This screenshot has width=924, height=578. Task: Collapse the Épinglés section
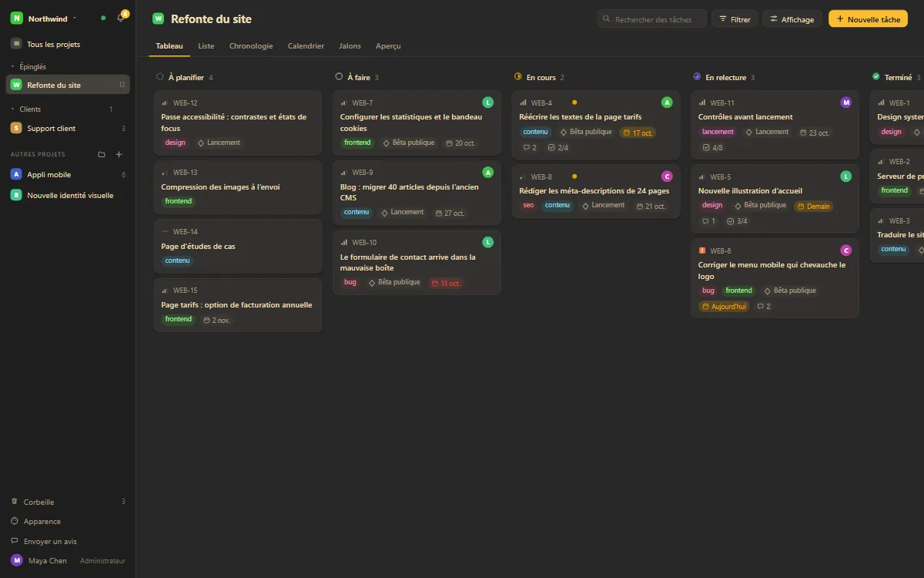(x=29, y=67)
